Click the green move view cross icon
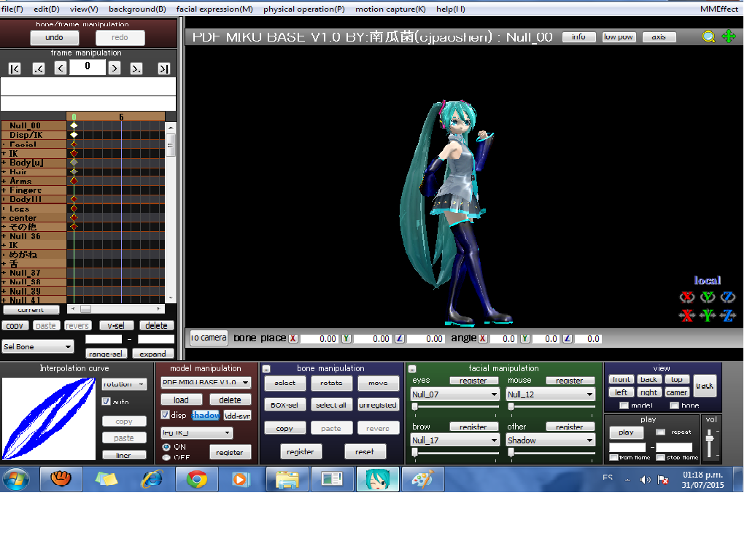The height and width of the screenshot is (560, 747). click(729, 36)
